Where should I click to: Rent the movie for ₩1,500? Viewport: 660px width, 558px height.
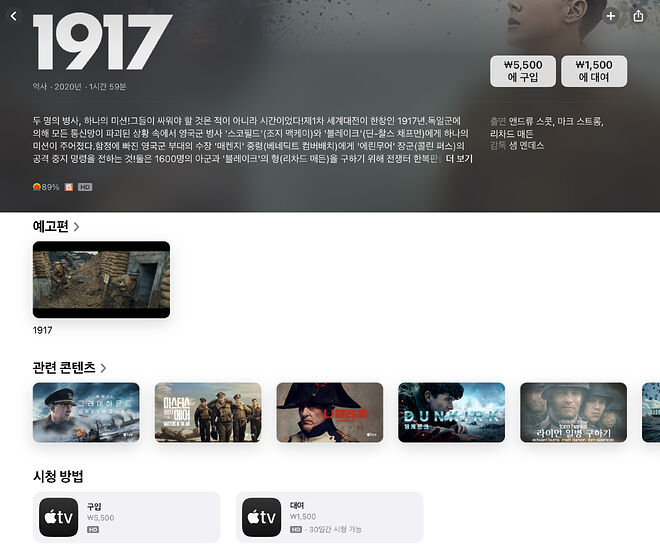point(594,71)
